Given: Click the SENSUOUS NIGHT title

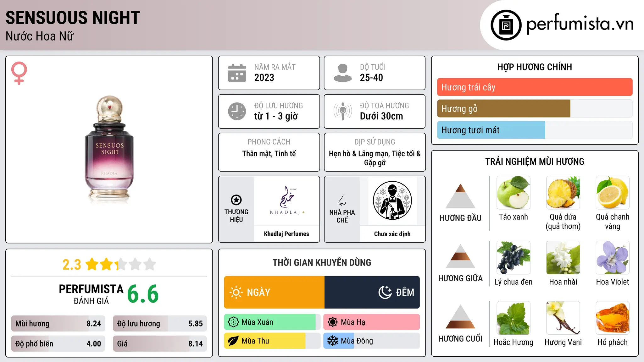Looking at the screenshot, I should 73,18.
